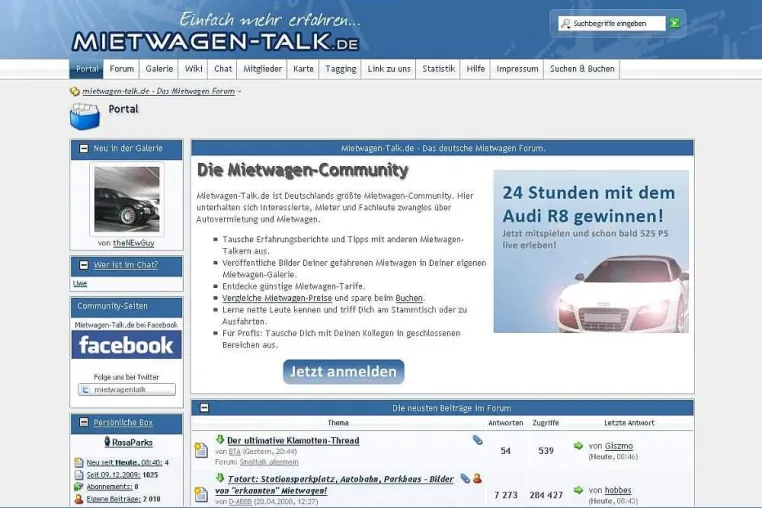Click the RosaParks user icon

click(107, 442)
